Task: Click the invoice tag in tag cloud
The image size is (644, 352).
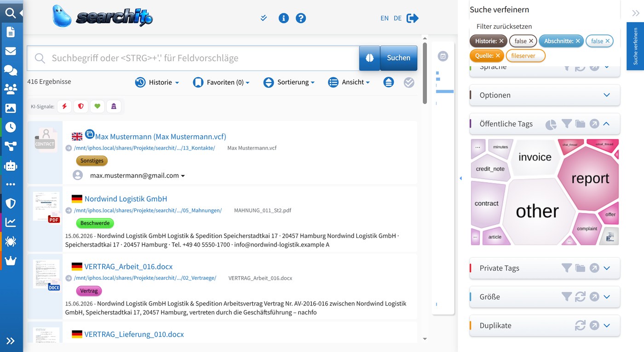Action: tap(535, 157)
